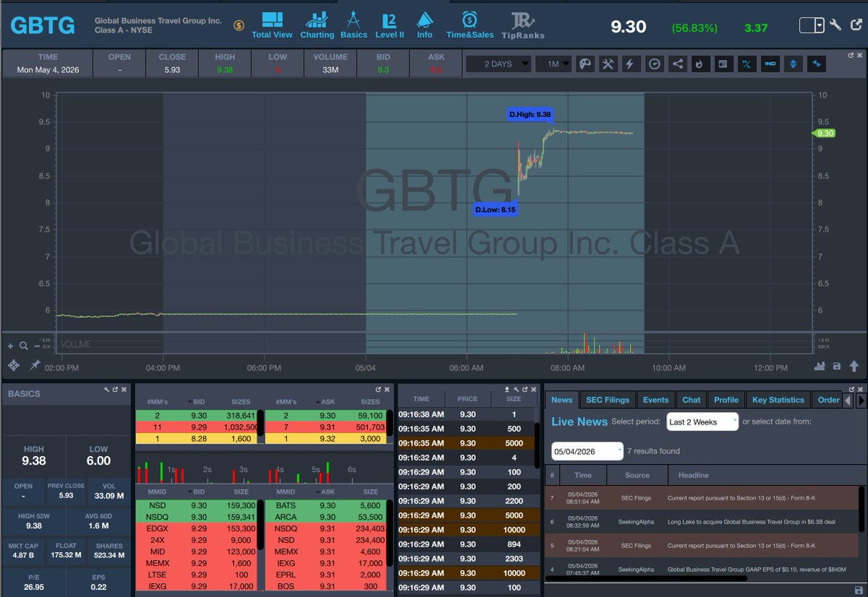Viewport: 868px width, 597px height.
Task: Click the GBTG ticker symbol field
Action: [x=43, y=25]
